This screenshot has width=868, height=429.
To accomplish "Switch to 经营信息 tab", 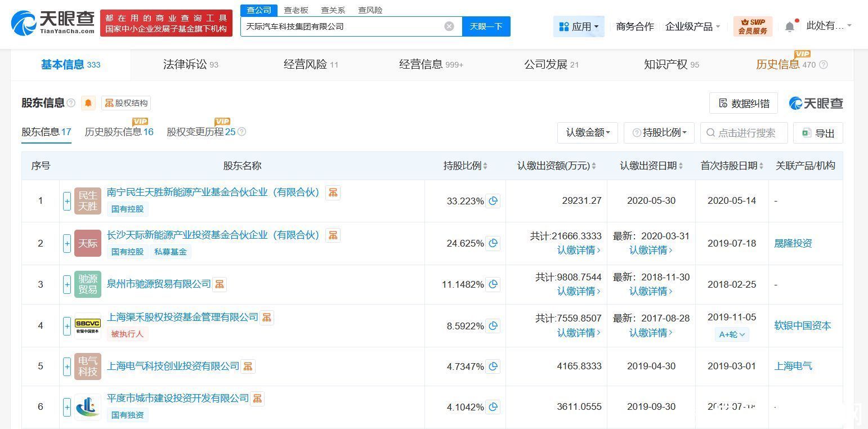I will point(431,65).
